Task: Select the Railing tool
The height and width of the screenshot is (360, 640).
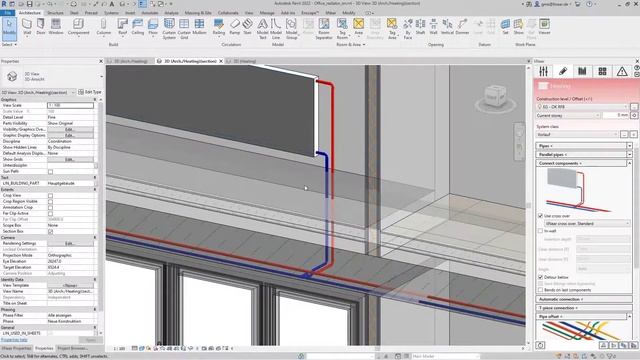Action: coord(219,27)
